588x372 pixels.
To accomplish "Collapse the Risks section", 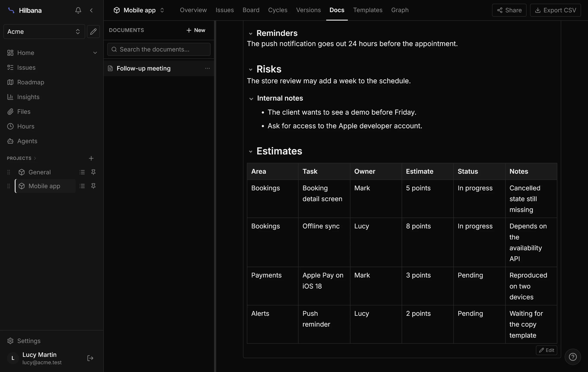I will (250, 70).
